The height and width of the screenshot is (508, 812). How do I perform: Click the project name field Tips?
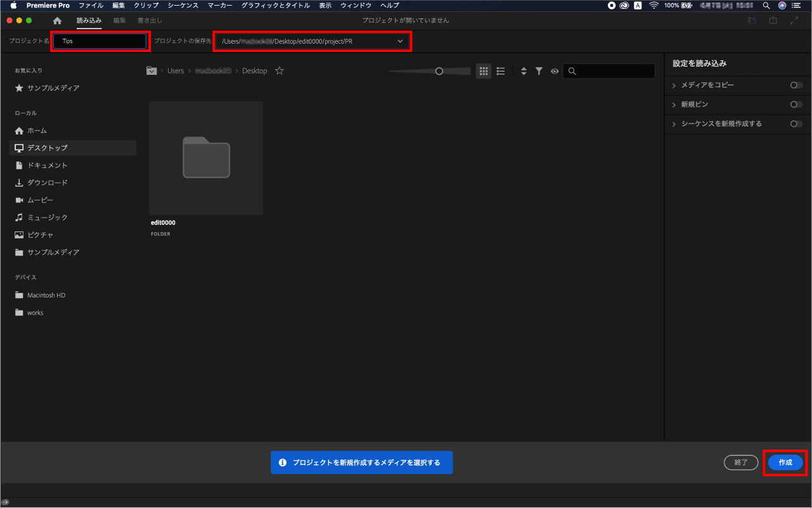point(101,41)
